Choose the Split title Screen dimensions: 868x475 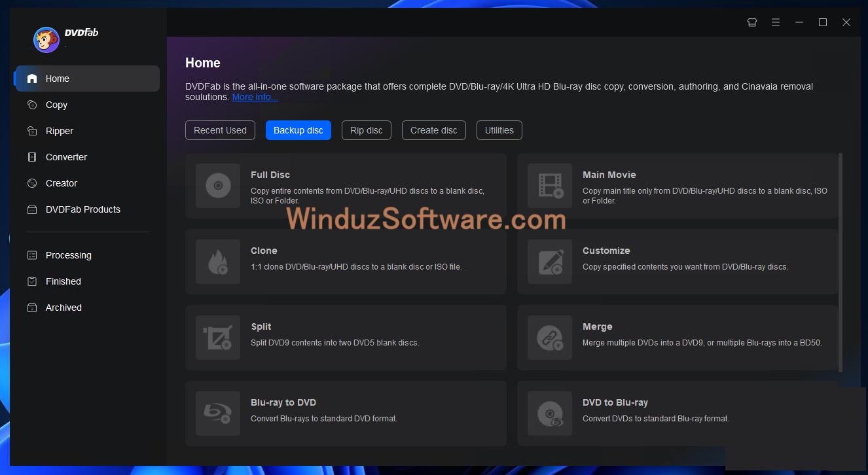[x=261, y=326]
